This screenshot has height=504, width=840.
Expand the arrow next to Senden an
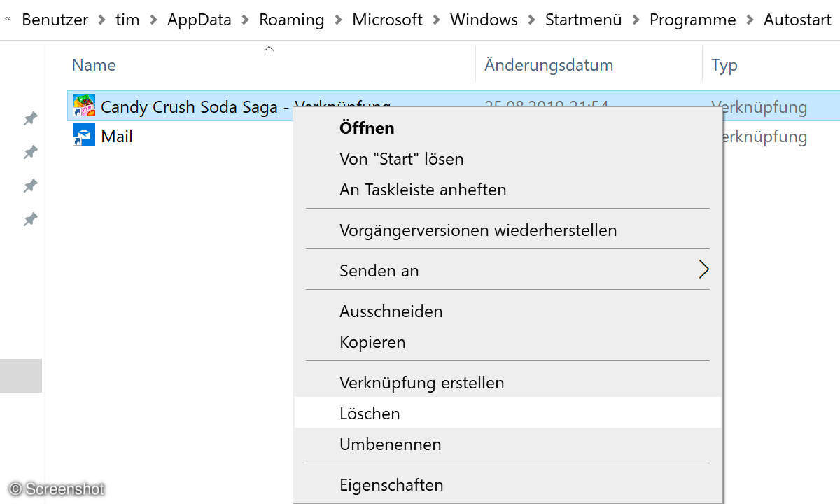pyautogui.click(x=704, y=270)
